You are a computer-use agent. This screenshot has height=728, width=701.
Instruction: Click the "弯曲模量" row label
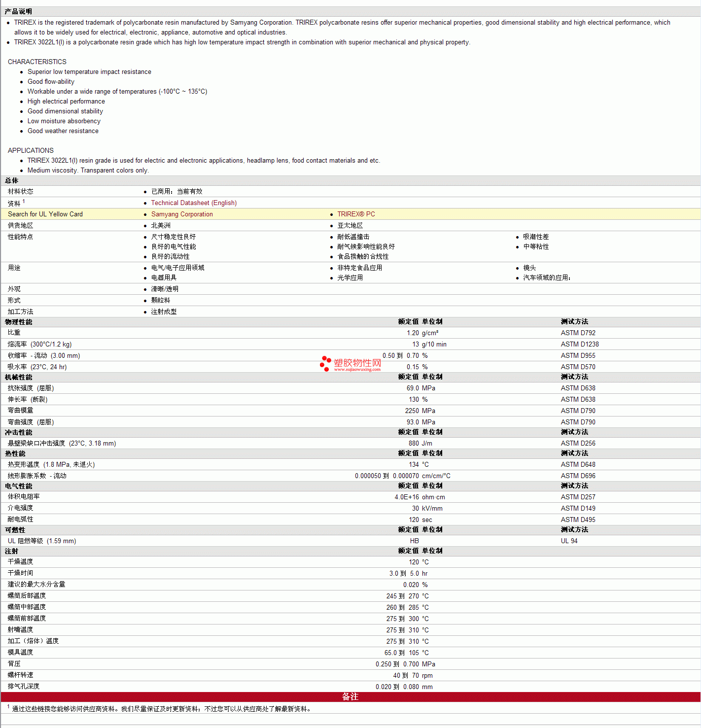[21, 411]
